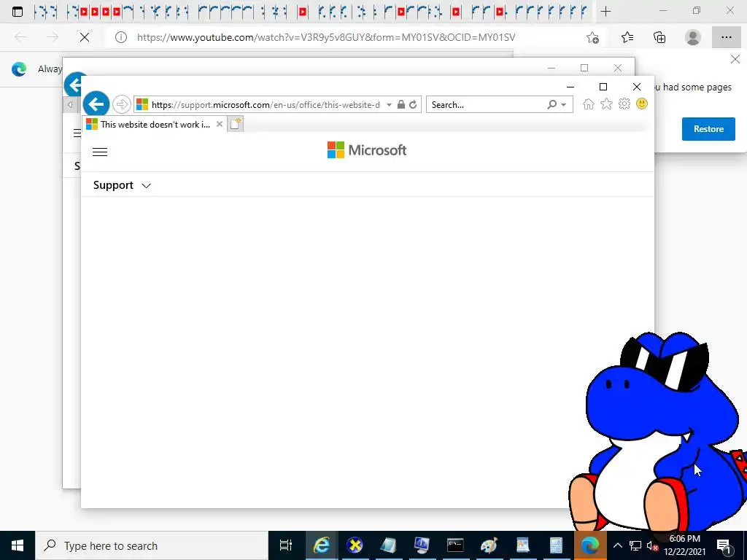Click the Internet Explorer back arrow button

pos(96,104)
